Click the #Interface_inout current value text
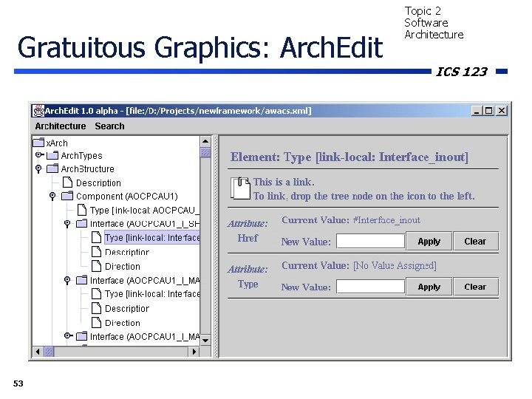Screen dimensions: 532x399 point(386,220)
